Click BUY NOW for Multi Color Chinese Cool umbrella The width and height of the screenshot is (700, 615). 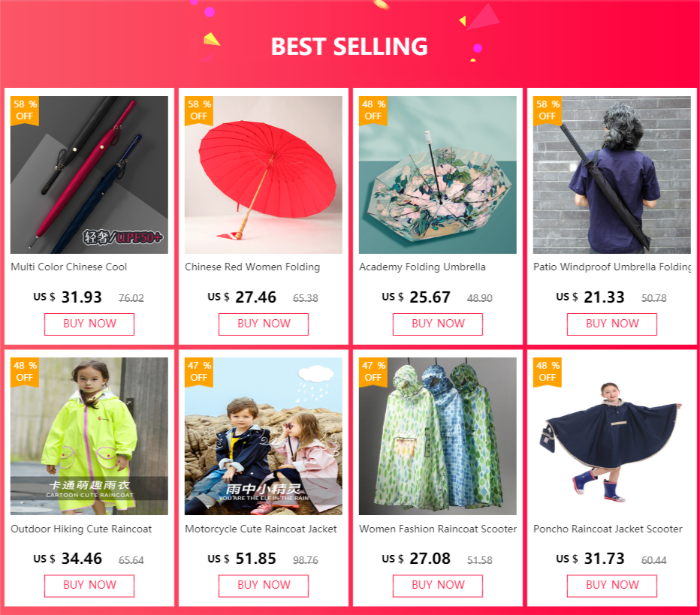click(89, 324)
